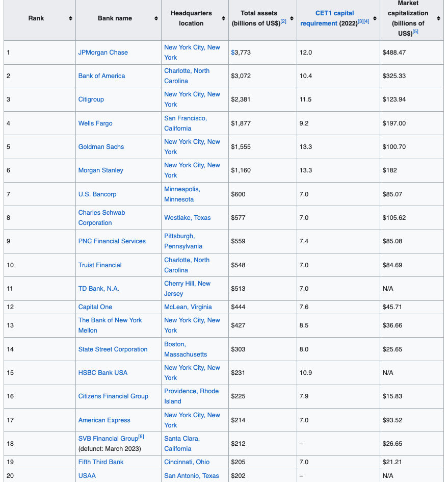Open footnote [2] in Total assets header
448x482 pixels.
coord(283,21)
